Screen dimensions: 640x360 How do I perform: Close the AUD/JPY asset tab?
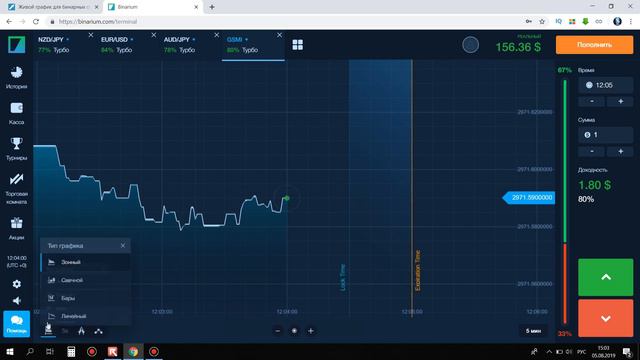216,35
